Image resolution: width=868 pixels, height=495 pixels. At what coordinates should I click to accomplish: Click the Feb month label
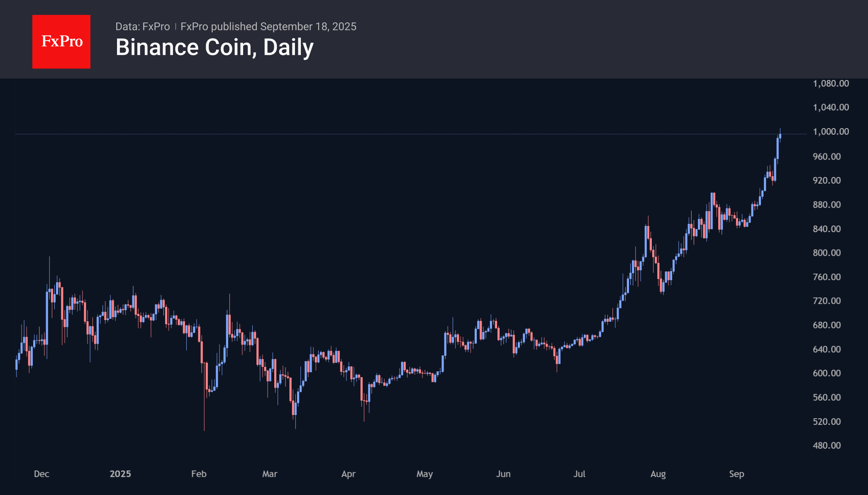coord(199,474)
